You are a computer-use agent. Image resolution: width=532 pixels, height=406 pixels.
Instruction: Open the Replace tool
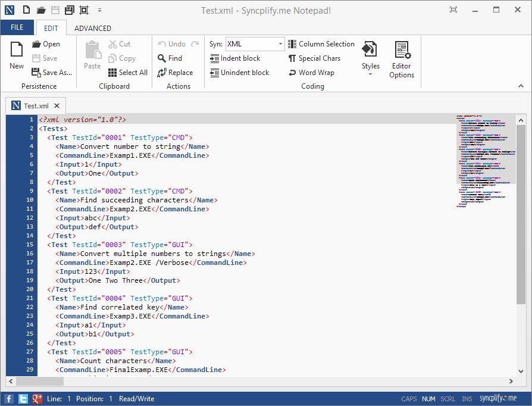pyautogui.click(x=175, y=73)
